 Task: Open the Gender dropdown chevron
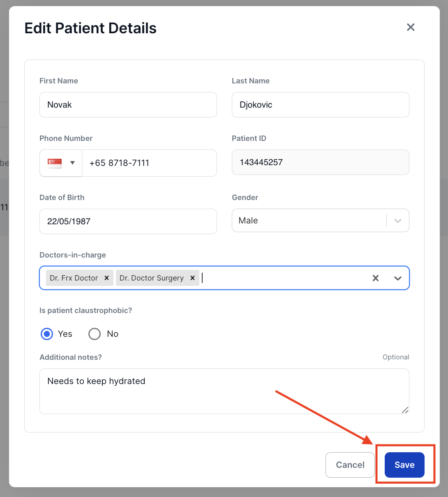tap(397, 221)
